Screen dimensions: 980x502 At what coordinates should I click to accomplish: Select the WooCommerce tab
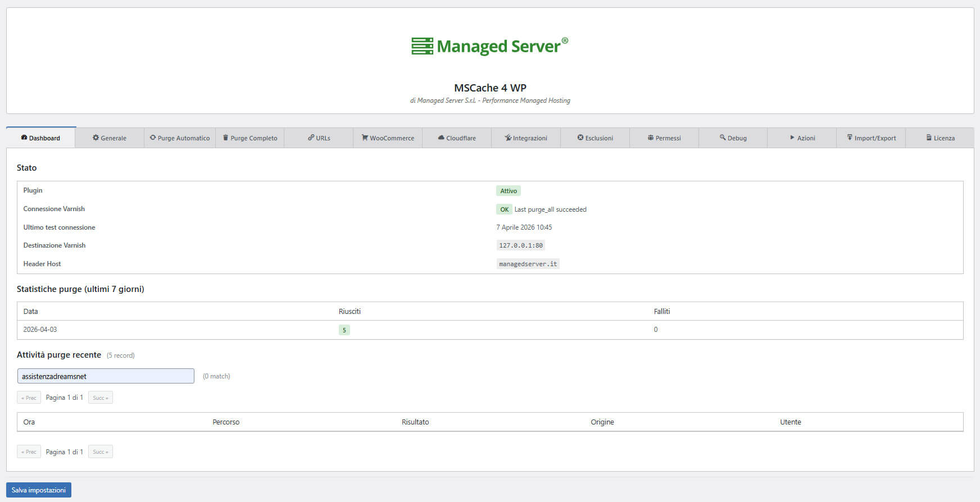(388, 138)
